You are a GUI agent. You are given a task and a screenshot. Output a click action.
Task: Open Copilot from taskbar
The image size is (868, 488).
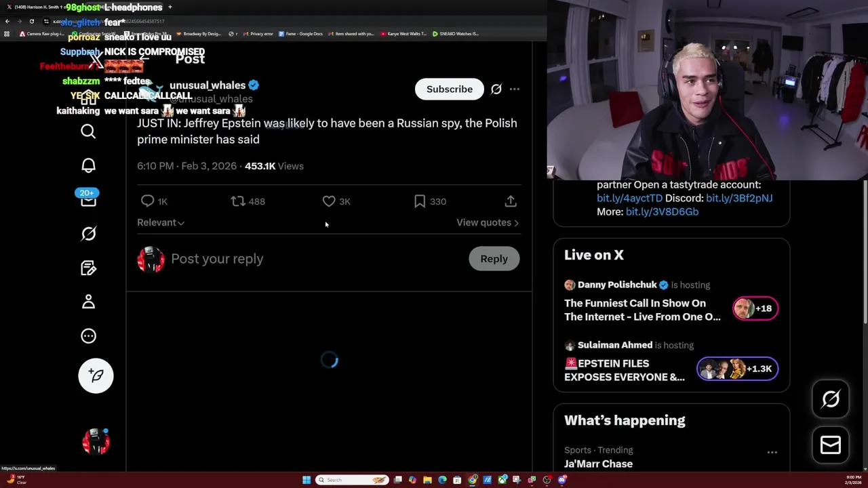pyautogui.click(x=412, y=480)
